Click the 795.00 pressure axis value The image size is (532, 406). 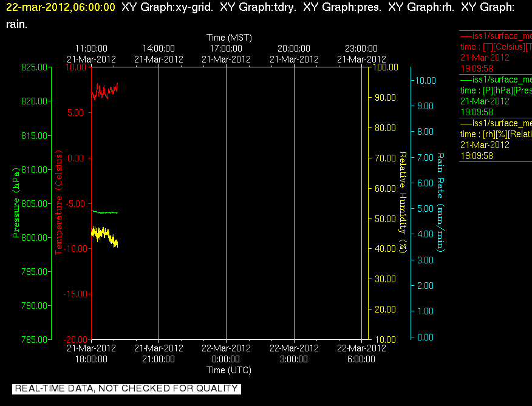34,271
